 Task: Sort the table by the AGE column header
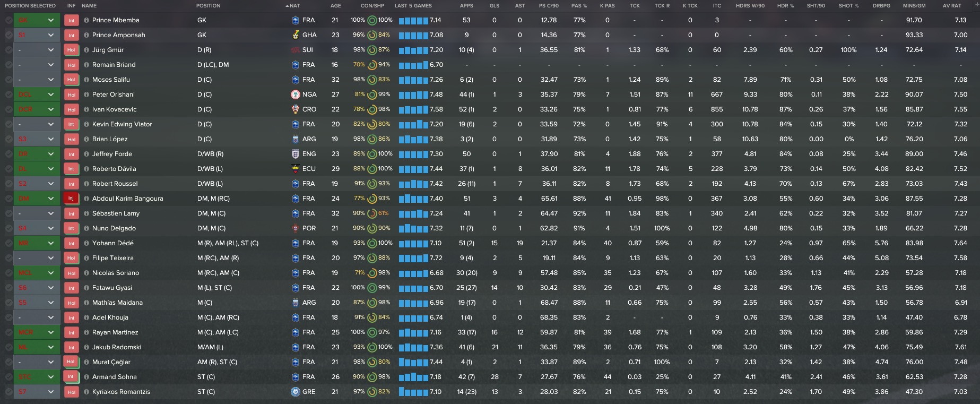point(335,6)
